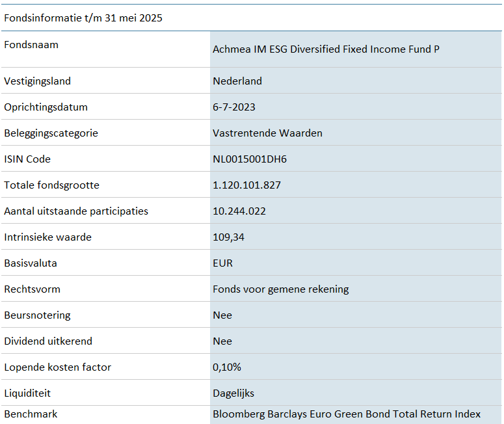This screenshot has width=504, height=424.
Task: Select 'Nee' in the Beursnotering row
Action: tap(222, 315)
